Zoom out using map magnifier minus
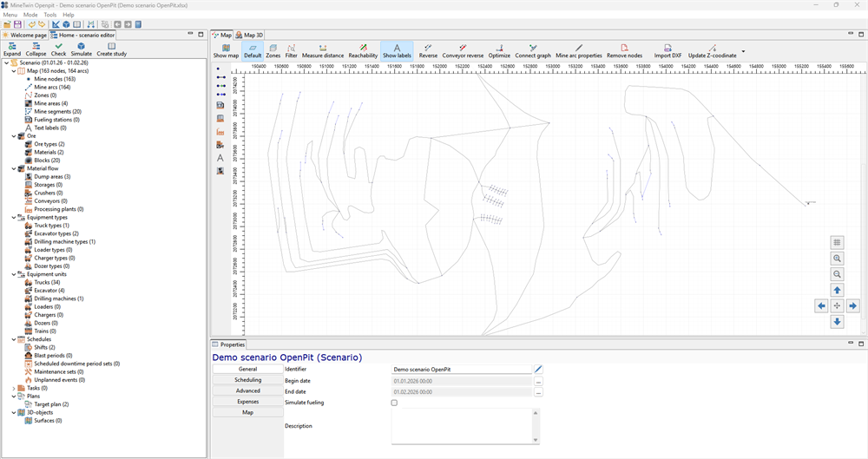Image resolution: width=868 pixels, height=459 pixels. pos(837,275)
